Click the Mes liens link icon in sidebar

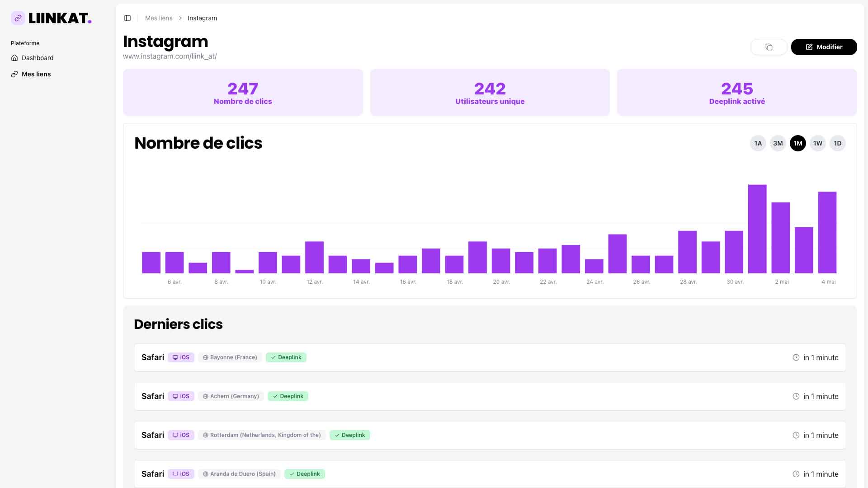pos(14,74)
